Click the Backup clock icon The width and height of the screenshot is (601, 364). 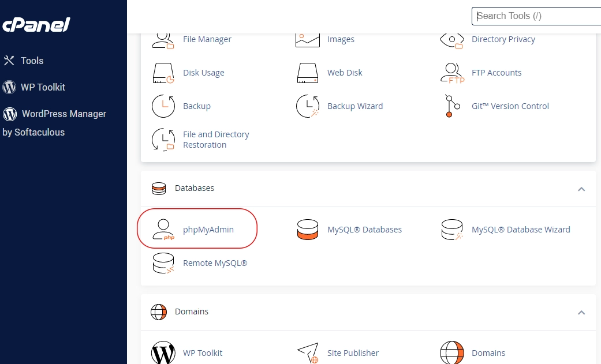tap(163, 106)
